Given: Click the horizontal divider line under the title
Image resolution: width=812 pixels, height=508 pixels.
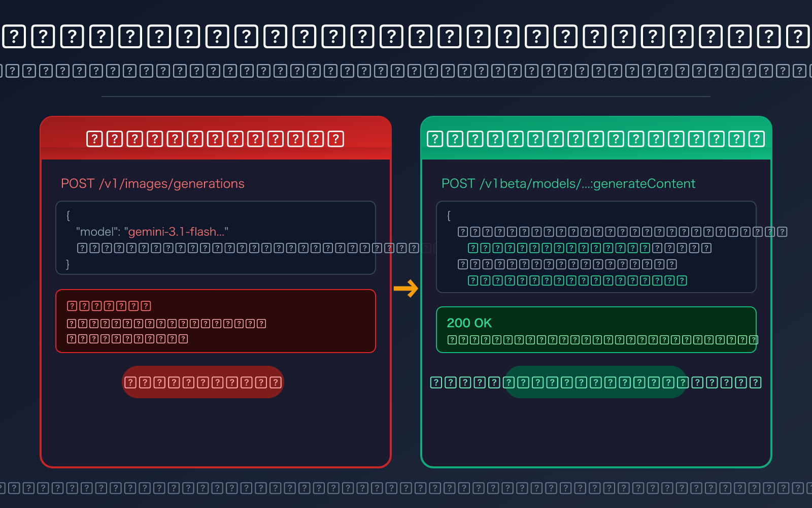Looking at the screenshot, I should [405, 96].
